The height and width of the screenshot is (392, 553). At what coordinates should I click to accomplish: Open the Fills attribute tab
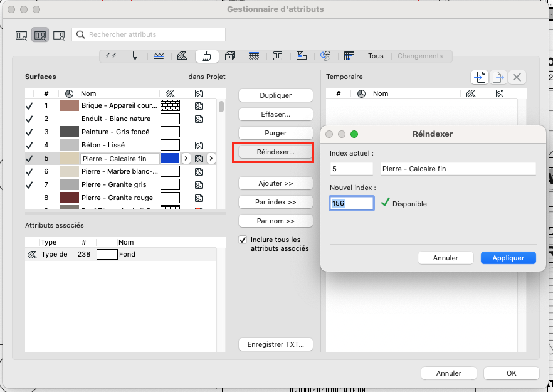tap(182, 56)
